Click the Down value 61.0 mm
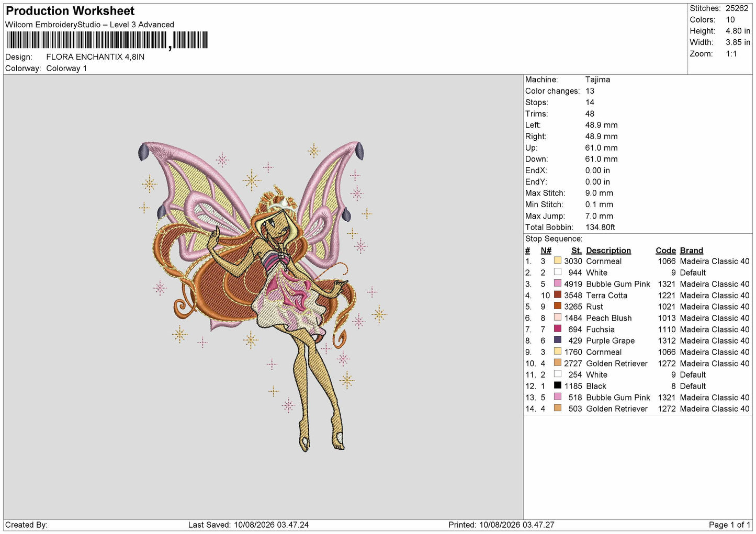This screenshot has height=534, width=756. pos(601,159)
